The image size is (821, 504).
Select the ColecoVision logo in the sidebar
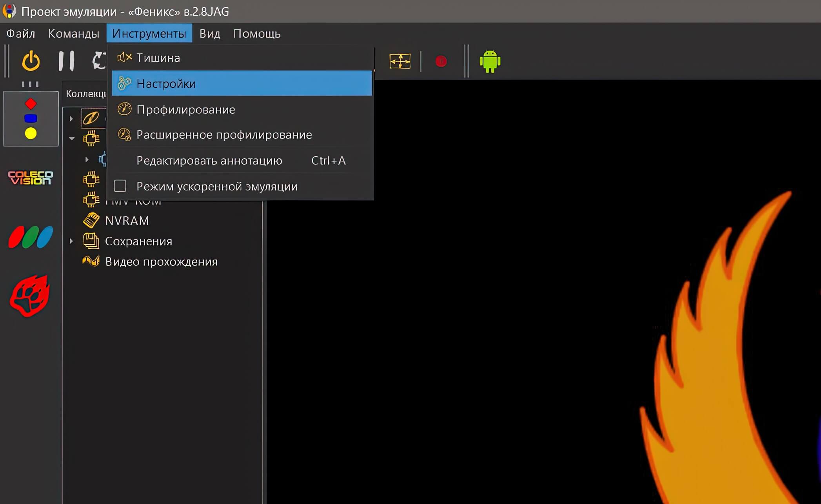tap(30, 178)
